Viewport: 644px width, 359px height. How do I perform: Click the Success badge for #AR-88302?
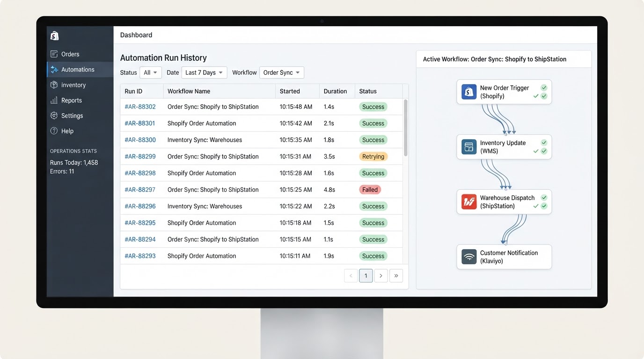[x=373, y=107]
